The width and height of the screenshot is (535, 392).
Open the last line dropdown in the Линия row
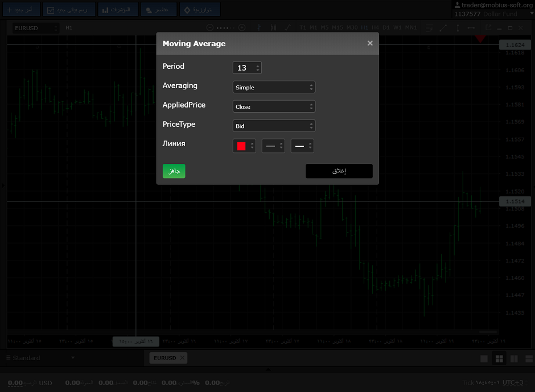[302, 146]
